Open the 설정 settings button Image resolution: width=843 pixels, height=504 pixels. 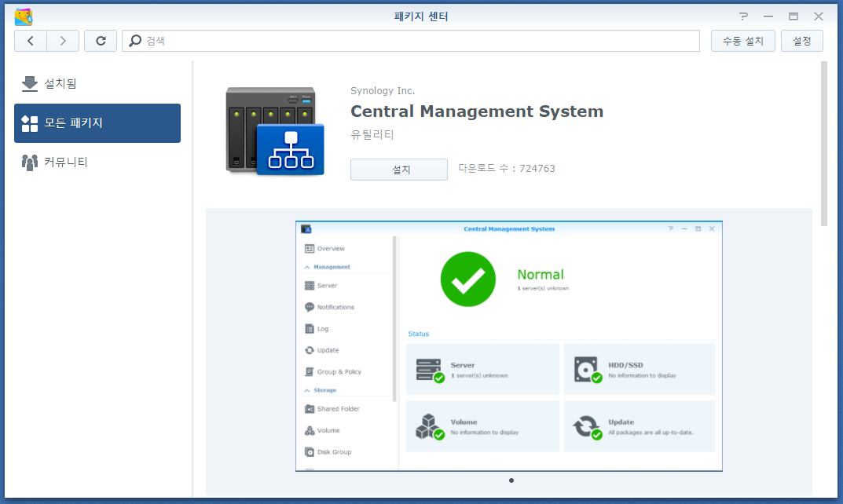pos(801,41)
